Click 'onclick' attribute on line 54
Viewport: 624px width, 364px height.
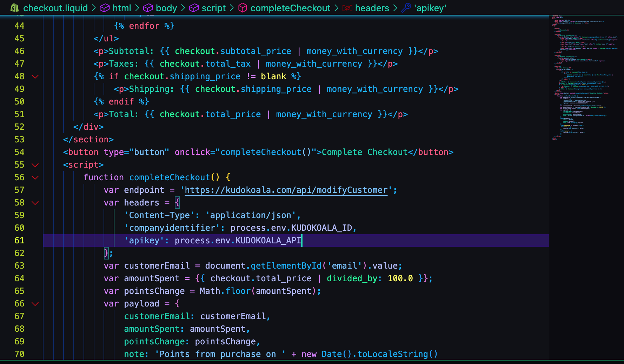pos(192,152)
